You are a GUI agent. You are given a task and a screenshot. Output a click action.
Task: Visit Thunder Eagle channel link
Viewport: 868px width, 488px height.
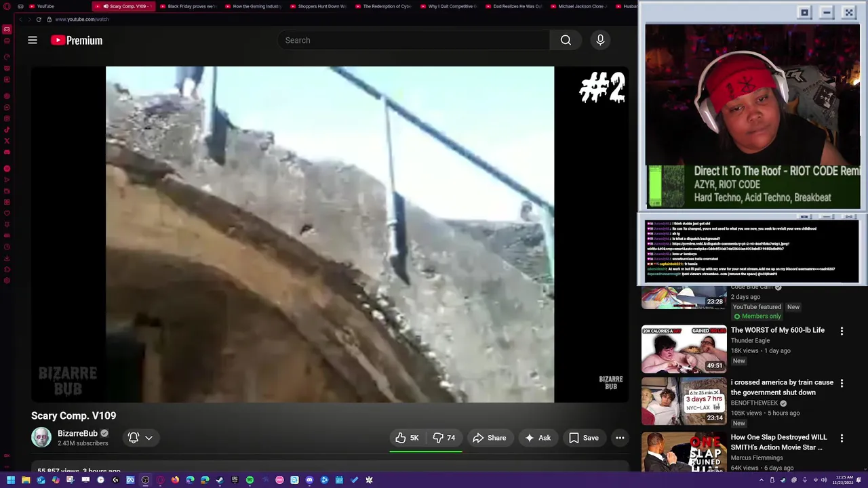point(750,340)
